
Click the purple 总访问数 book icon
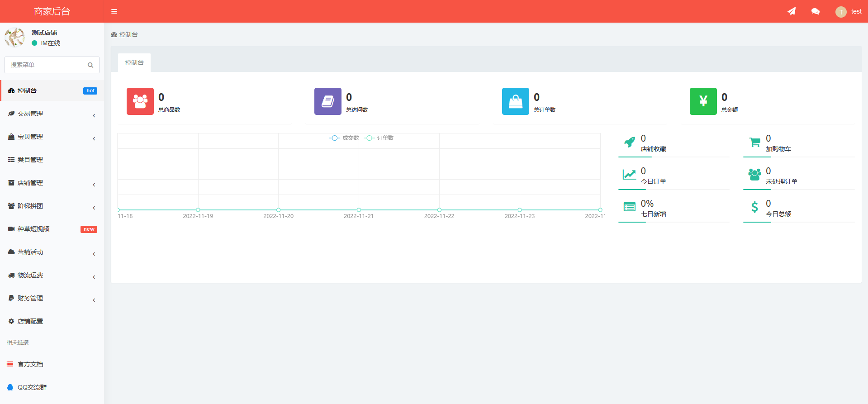click(x=328, y=101)
